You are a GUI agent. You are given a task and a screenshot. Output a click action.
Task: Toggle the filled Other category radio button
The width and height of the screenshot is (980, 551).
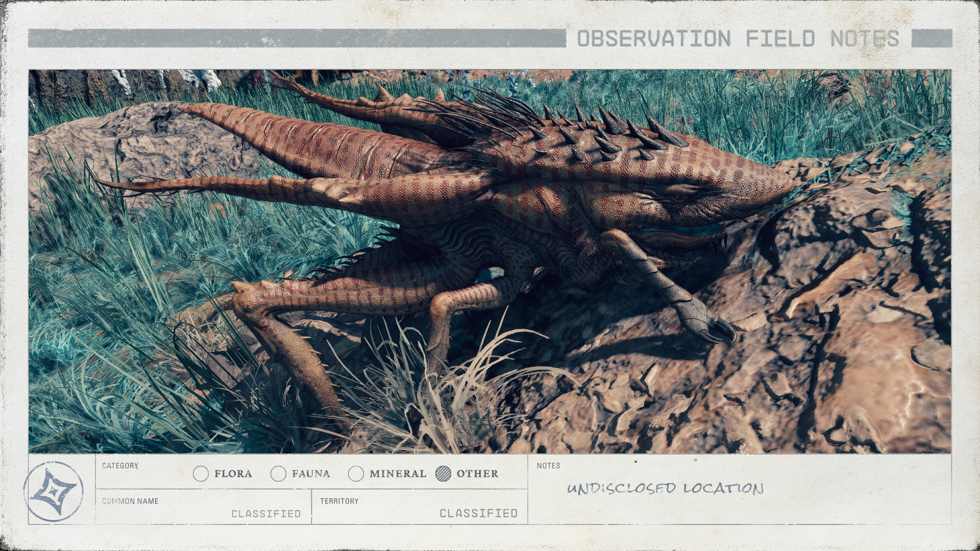coord(443,474)
